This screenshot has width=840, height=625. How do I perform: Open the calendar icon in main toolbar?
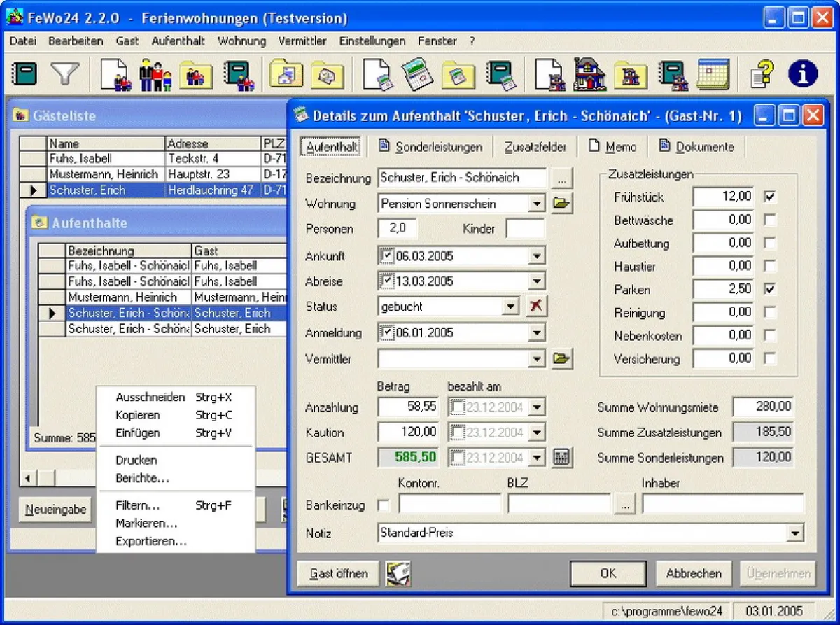pos(713,74)
